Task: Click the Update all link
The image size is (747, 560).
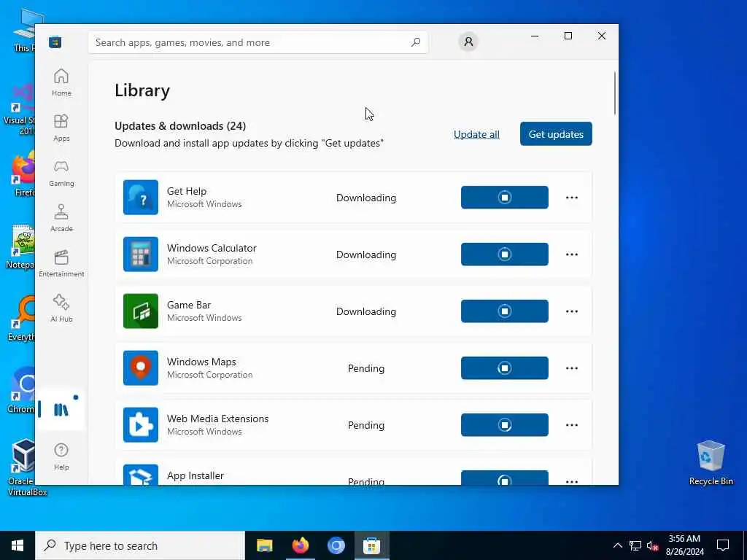Action: point(476,134)
